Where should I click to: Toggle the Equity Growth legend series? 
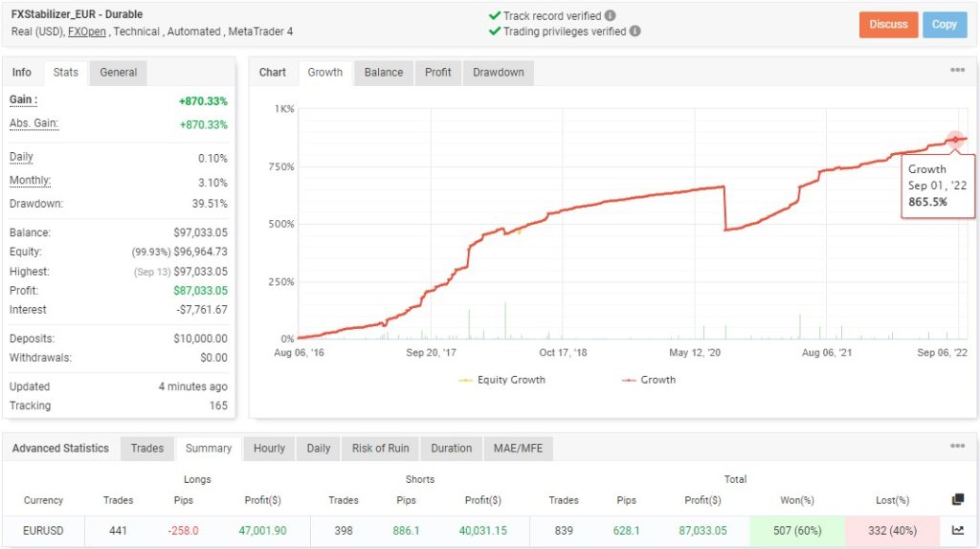[501, 380]
